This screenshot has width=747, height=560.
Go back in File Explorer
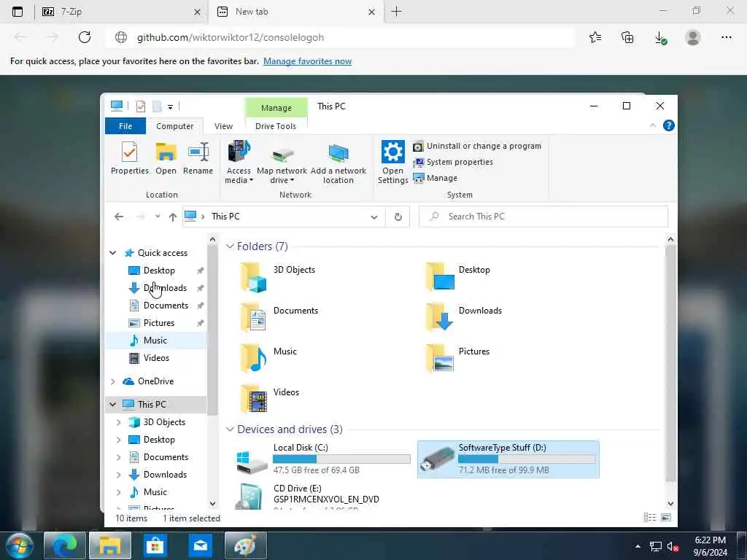click(119, 217)
